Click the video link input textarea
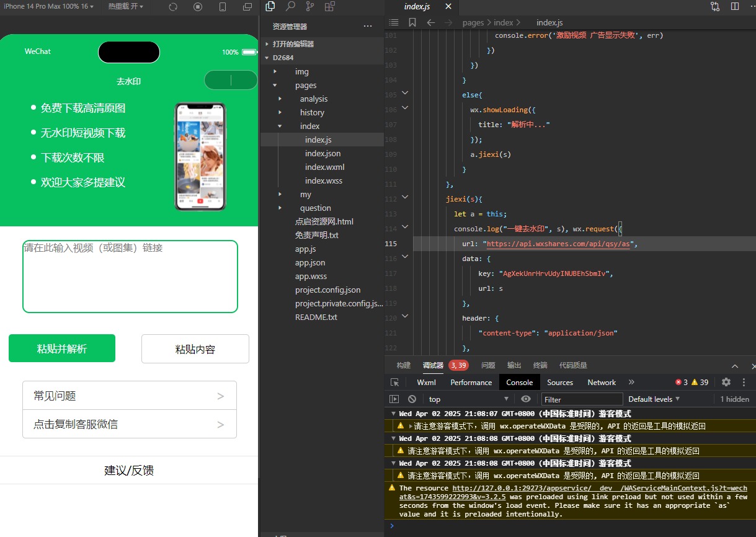Viewport: 756px width, 537px height. point(130,277)
